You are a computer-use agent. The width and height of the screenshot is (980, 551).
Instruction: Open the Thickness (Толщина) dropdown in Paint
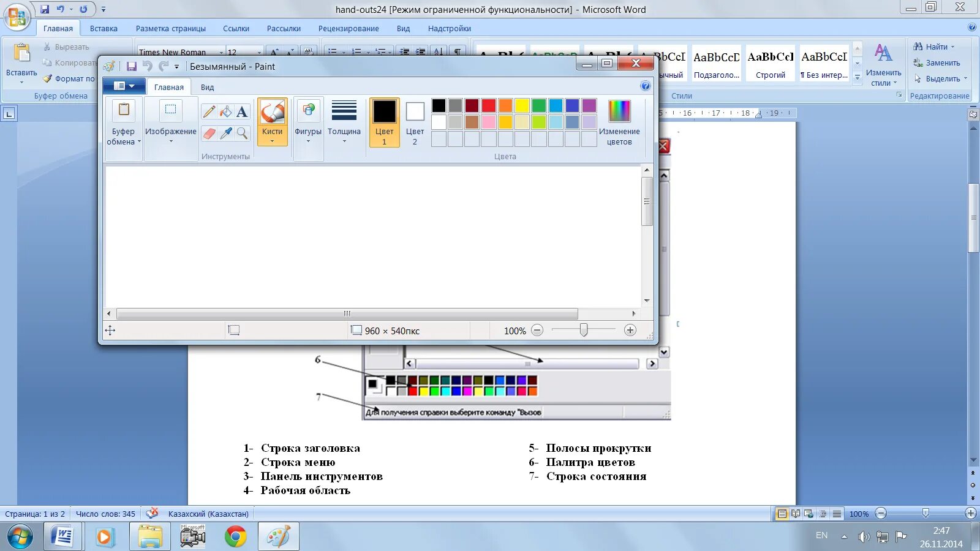point(344,122)
